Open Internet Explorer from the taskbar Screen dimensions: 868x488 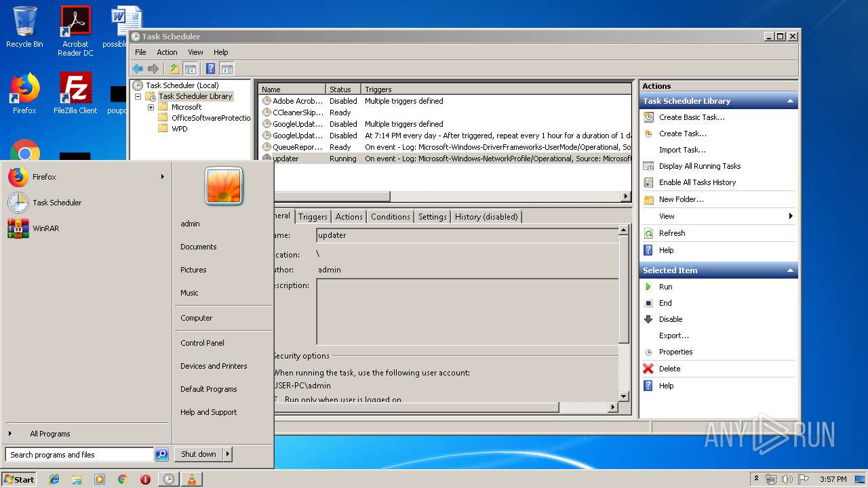pyautogui.click(x=54, y=479)
